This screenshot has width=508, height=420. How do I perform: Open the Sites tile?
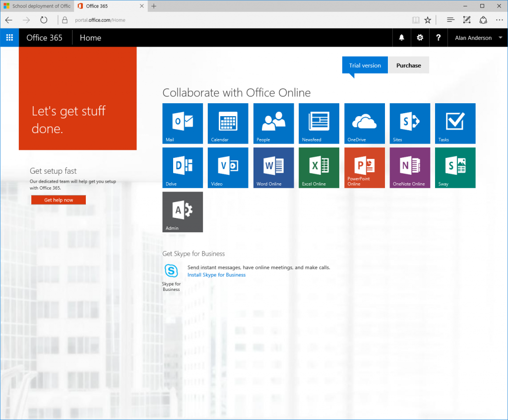pos(410,124)
